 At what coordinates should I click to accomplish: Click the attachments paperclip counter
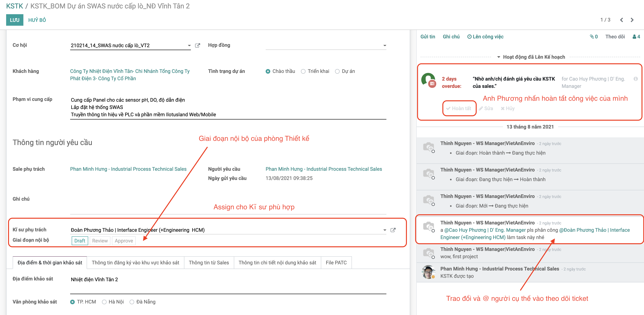[594, 37]
